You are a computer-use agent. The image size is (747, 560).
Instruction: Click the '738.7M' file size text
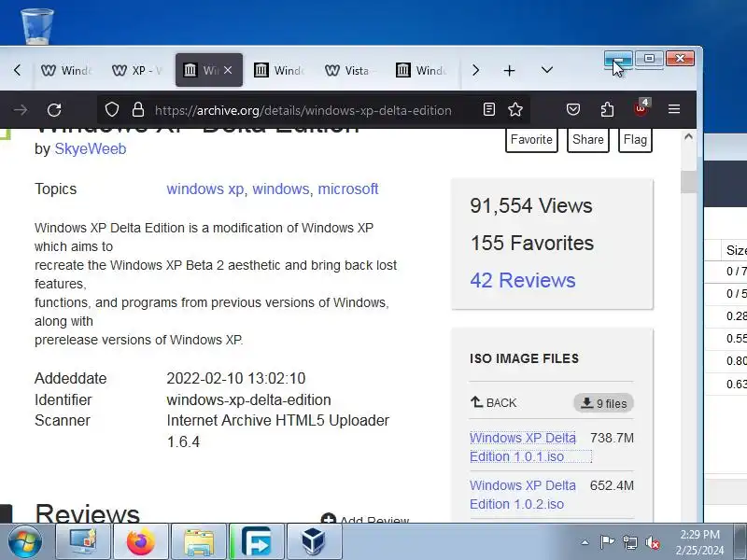tap(612, 438)
